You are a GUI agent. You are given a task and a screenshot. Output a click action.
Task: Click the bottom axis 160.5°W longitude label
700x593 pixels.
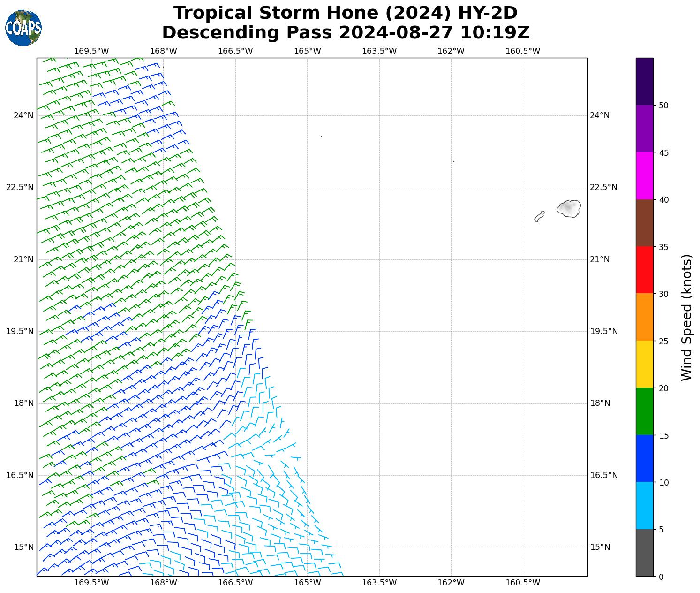523,583
